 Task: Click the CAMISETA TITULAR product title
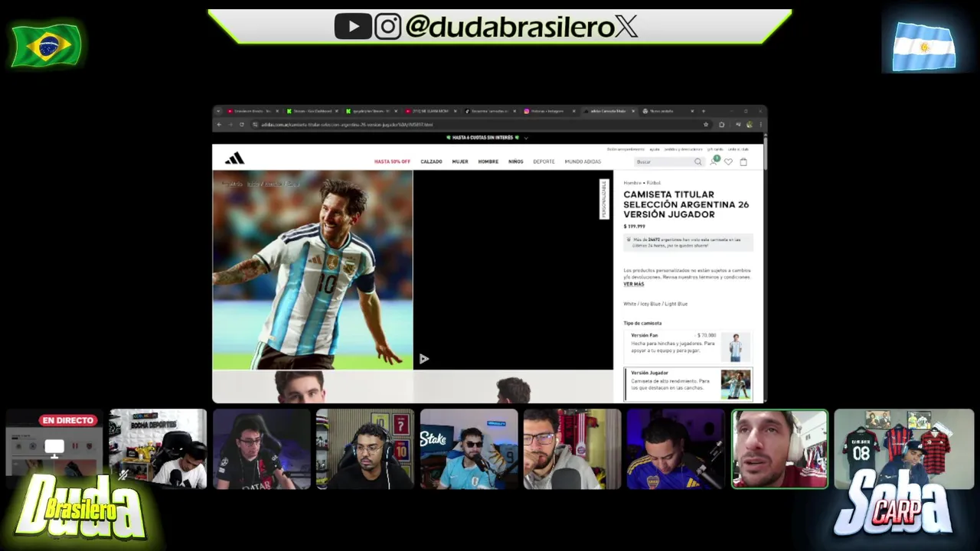[686, 204]
